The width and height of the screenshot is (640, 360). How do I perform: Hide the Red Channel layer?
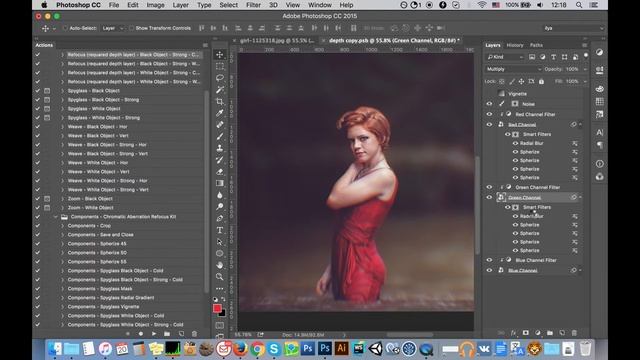(489, 124)
